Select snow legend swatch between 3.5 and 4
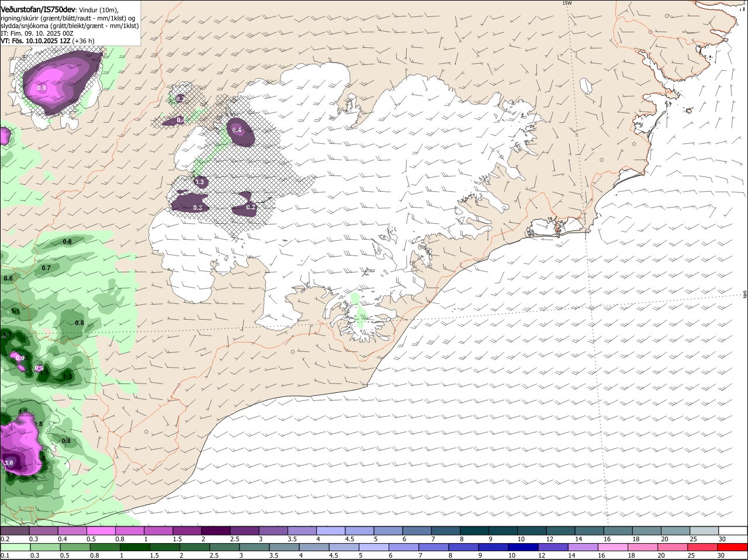This screenshot has height=560, width=748. coord(302,531)
